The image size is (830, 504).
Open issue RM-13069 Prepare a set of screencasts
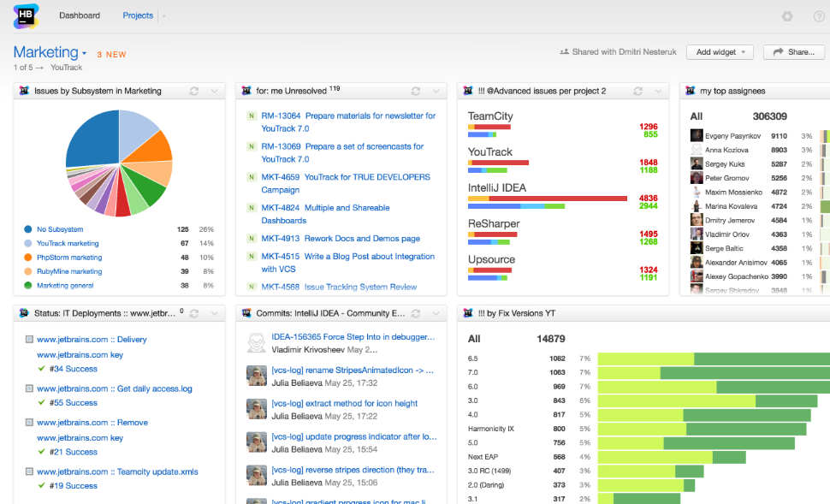pos(342,152)
